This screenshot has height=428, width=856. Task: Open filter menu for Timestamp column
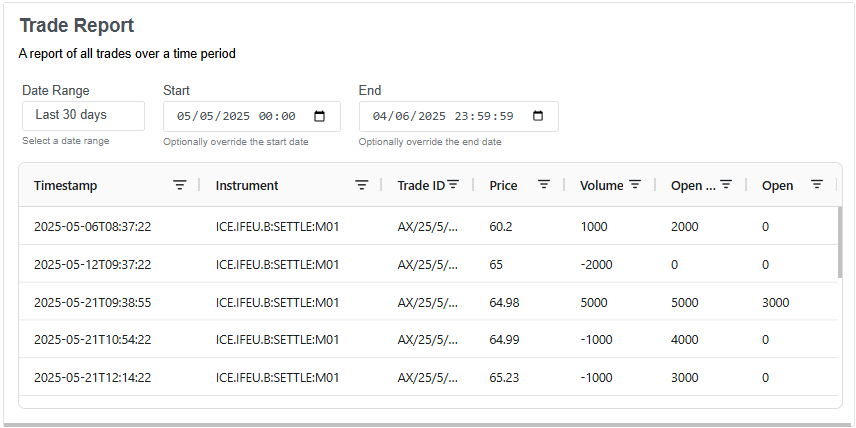pyautogui.click(x=180, y=185)
